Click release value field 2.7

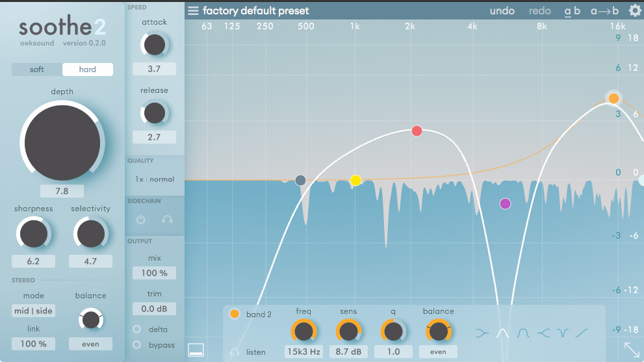[155, 137]
